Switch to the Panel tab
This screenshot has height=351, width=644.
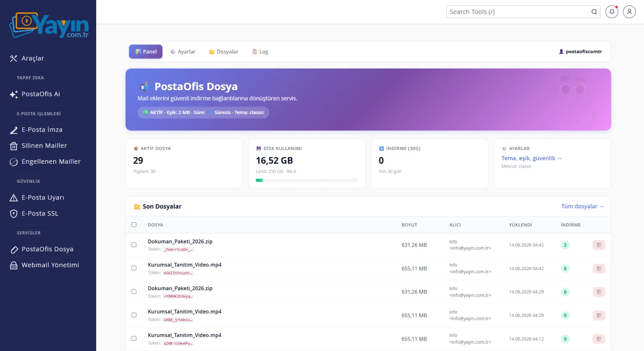click(x=146, y=52)
